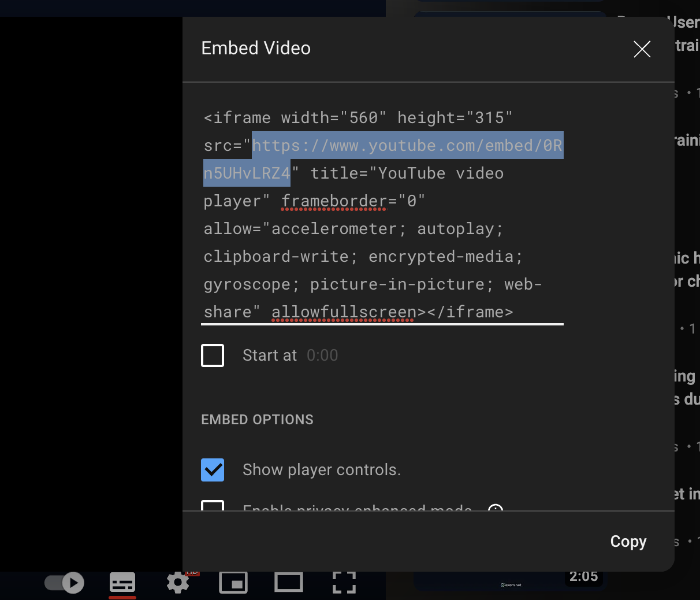Image resolution: width=700 pixels, height=600 pixels.
Task: Select the Subtitles/CC icon
Action: click(122, 583)
